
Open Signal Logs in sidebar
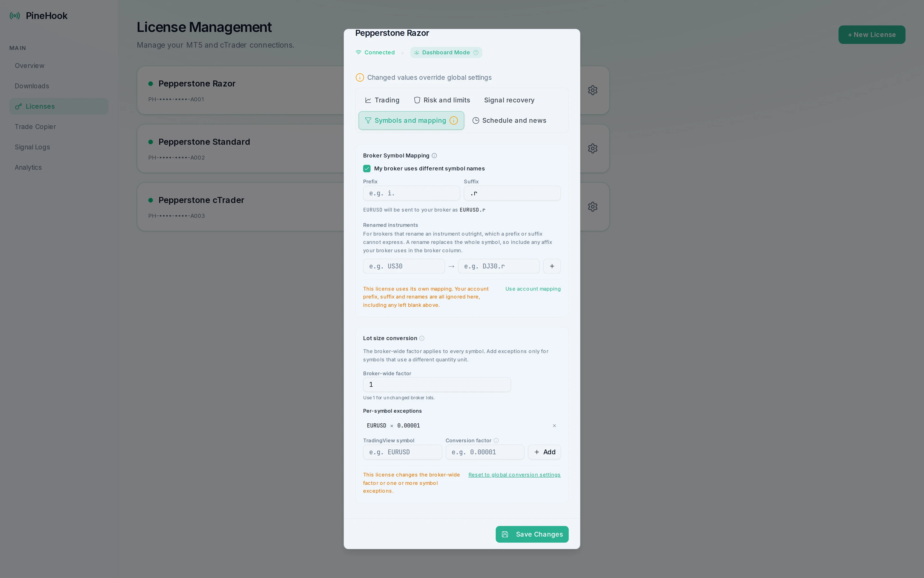[59, 147]
